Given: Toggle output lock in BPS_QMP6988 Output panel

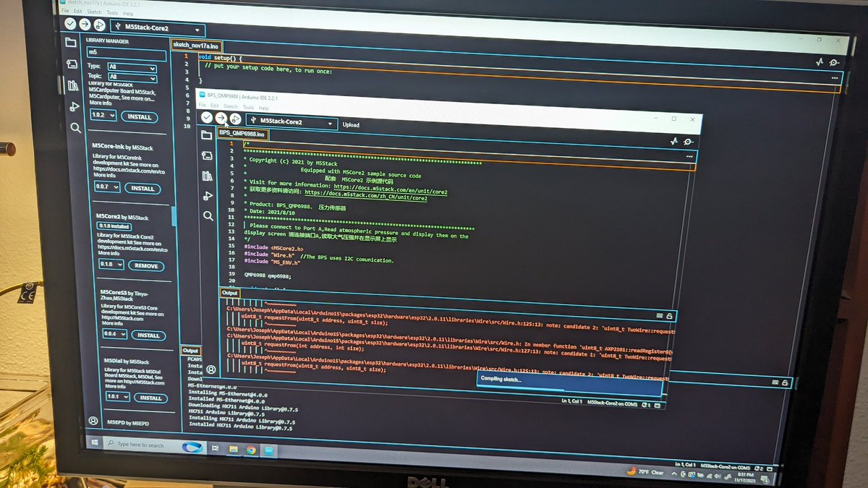Looking at the screenshot, I should (x=670, y=316).
